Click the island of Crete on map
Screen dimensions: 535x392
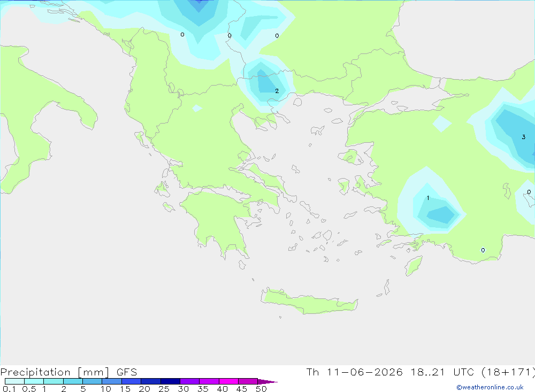coord(309,301)
